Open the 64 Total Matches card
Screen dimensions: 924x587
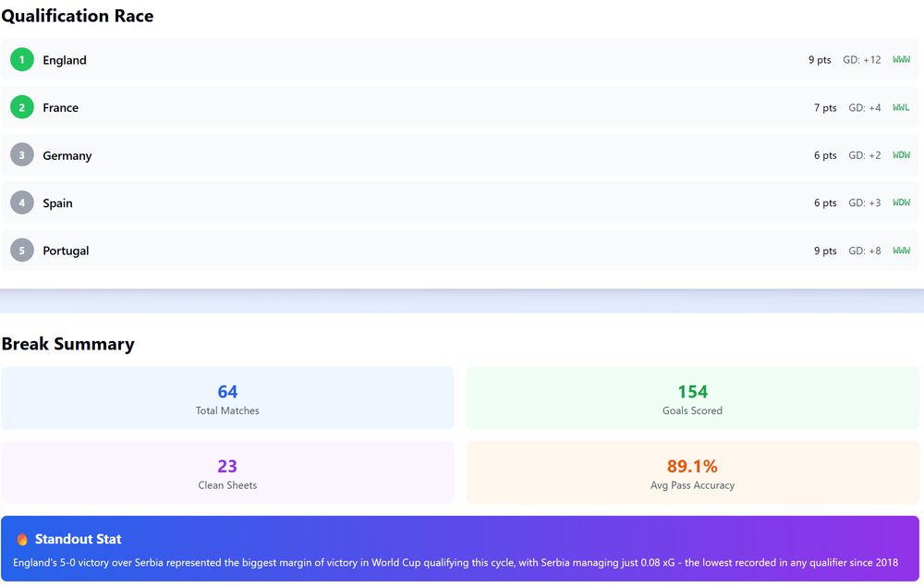[227, 397]
